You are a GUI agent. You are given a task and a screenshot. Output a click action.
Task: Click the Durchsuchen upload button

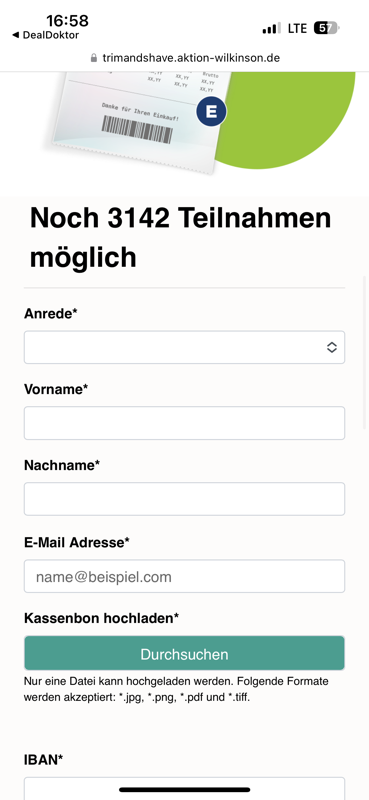[184, 653]
